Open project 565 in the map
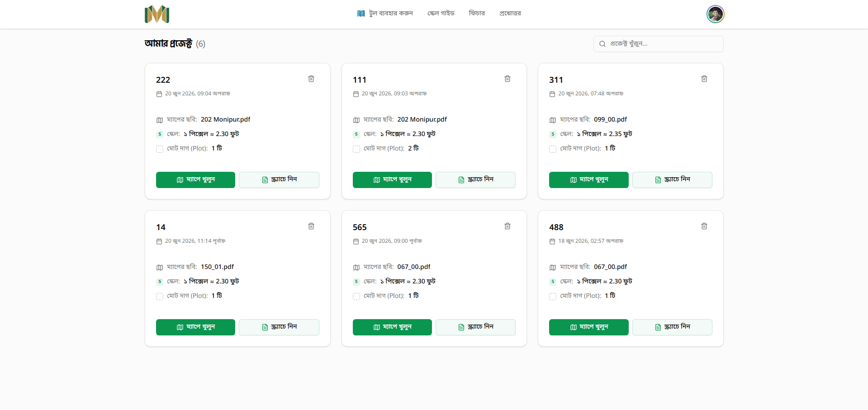The width and height of the screenshot is (868, 410). 392,327
